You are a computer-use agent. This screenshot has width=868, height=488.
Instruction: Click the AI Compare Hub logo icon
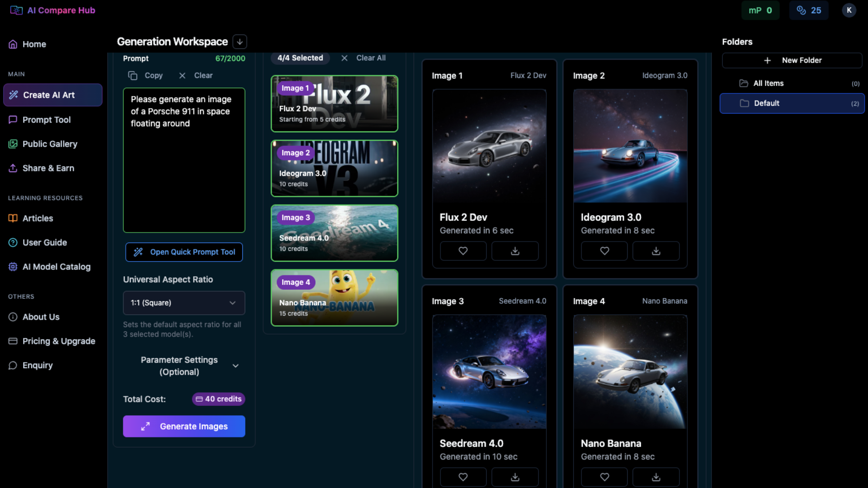[x=16, y=10]
